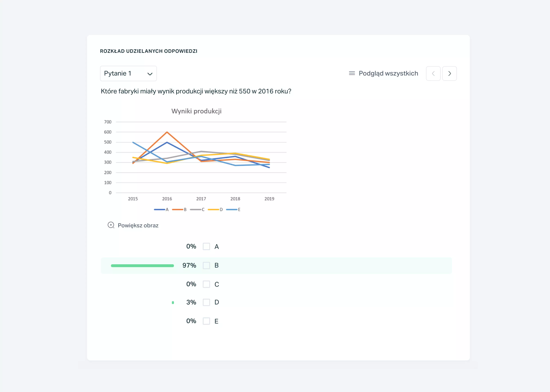Click the Powiększ obraz link
This screenshot has height=392, width=550.
click(x=138, y=225)
